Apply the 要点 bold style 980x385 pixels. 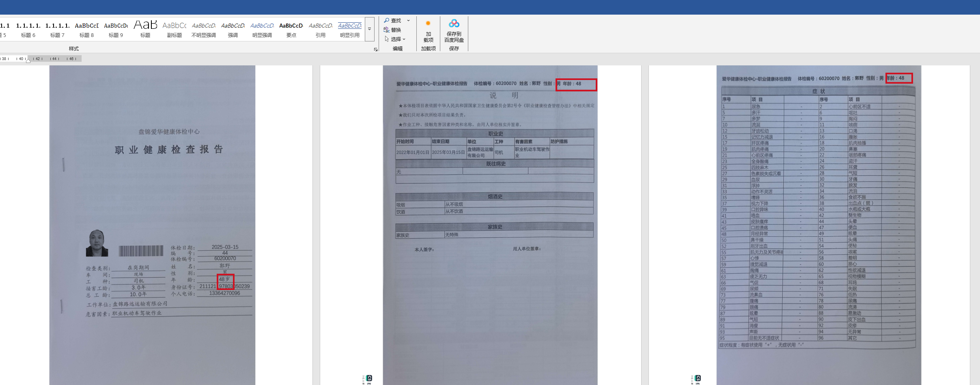291,30
